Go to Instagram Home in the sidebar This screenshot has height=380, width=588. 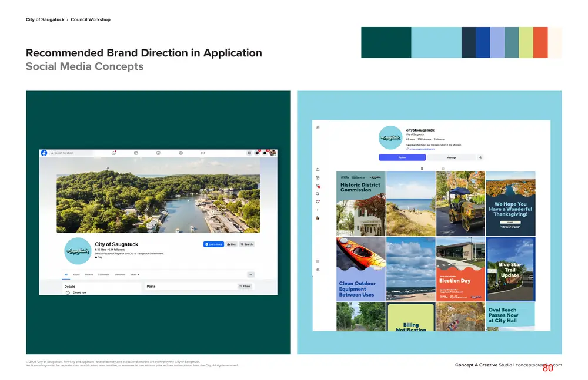318,170
